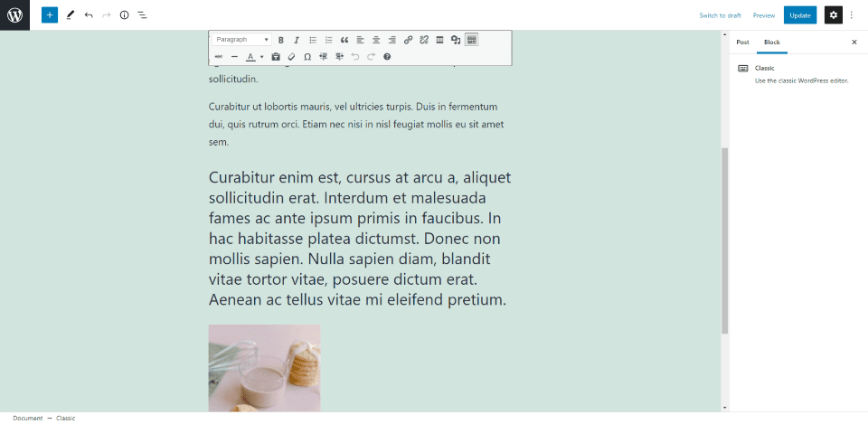
Task: Apply blockquote formatting
Action: click(x=344, y=40)
